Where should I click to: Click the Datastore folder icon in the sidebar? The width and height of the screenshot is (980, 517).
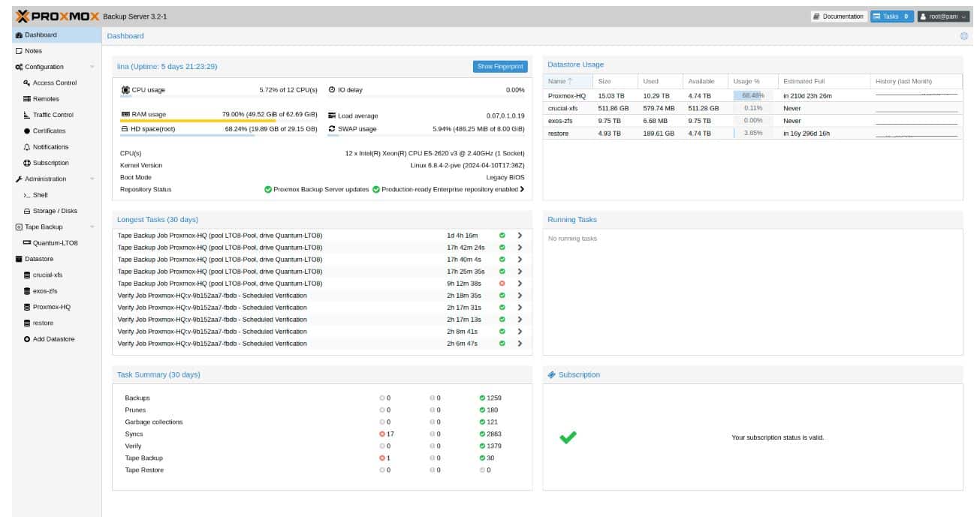click(19, 259)
